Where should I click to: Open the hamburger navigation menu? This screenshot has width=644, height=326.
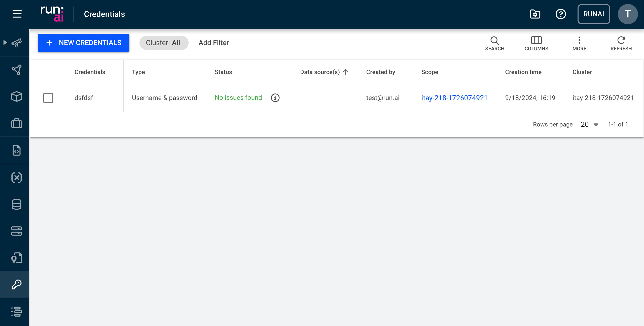click(x=17, y=14)
